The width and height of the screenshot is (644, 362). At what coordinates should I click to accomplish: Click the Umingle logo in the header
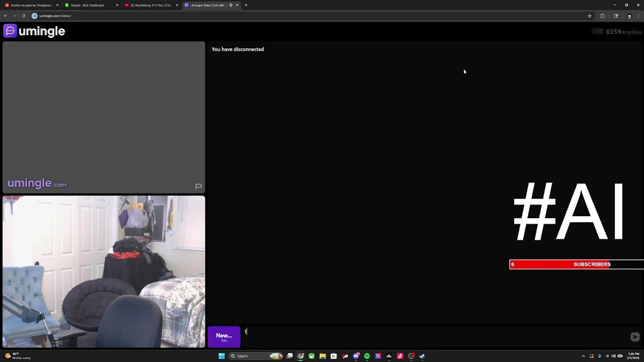click(34, 31)
